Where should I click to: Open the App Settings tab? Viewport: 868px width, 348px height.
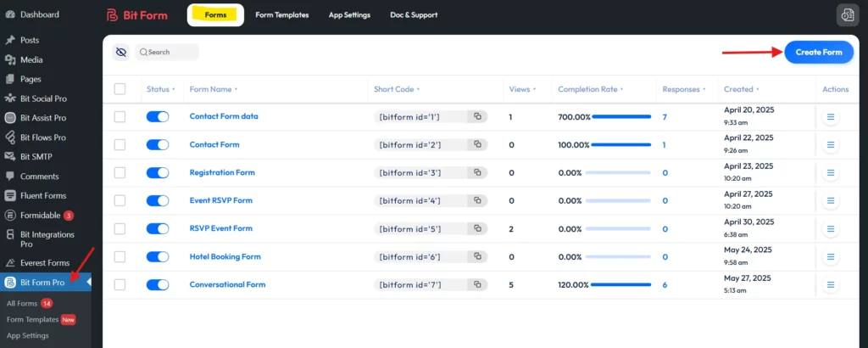click(x=349, y=15)
